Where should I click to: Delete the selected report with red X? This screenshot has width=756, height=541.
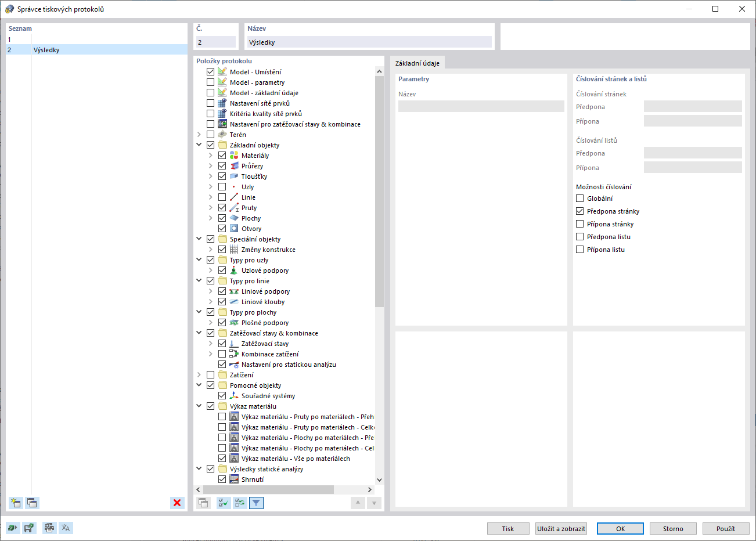pyautogui.click(x=177, y=503)
